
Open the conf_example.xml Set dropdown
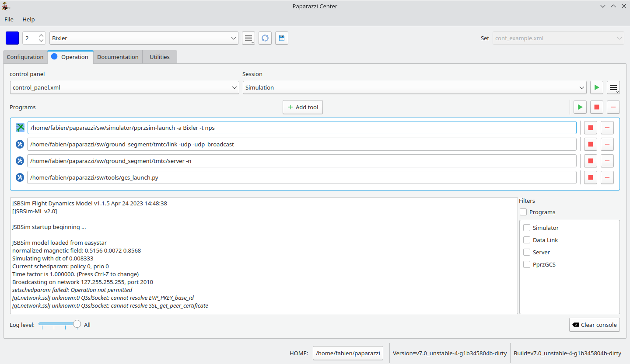558,38
